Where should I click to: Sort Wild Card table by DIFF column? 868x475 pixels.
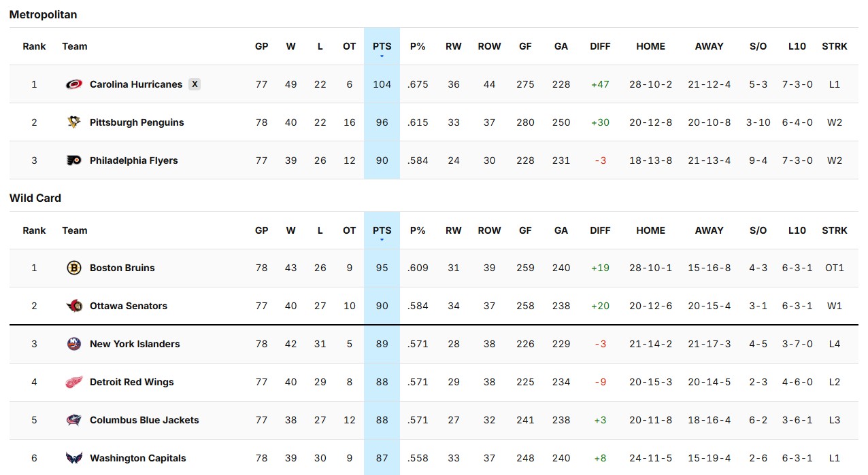pyautogui.click(x=600, y=230)
